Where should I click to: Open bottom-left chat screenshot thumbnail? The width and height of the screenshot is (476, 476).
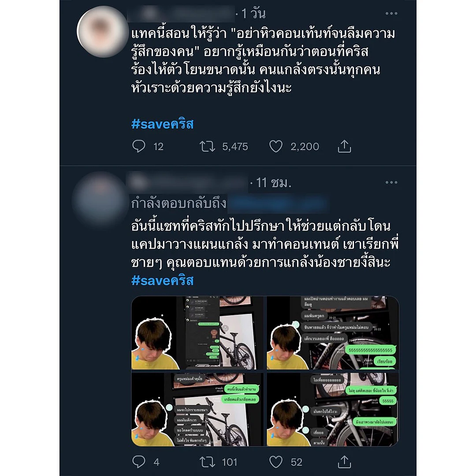coord(198,409)
